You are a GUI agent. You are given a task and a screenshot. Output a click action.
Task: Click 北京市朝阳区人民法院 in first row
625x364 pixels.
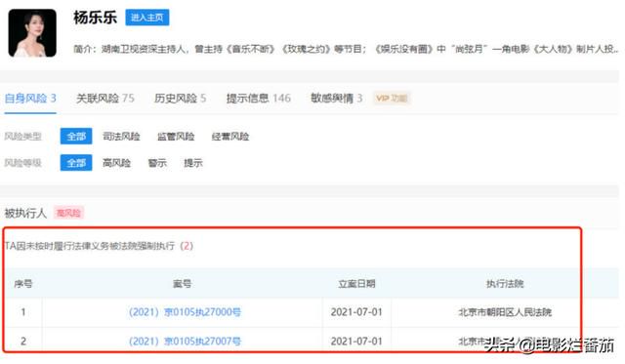pos(505,312)
